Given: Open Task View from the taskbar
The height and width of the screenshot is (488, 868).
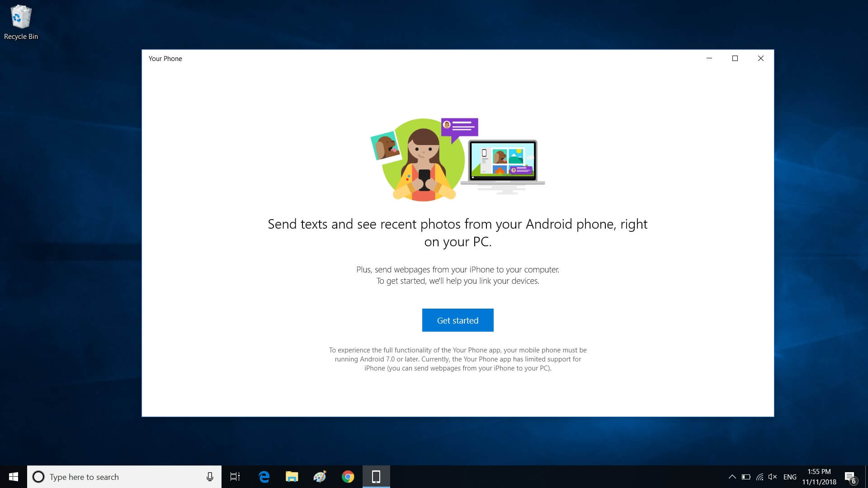Looking at the screenshot, I should tap(235, 477).
